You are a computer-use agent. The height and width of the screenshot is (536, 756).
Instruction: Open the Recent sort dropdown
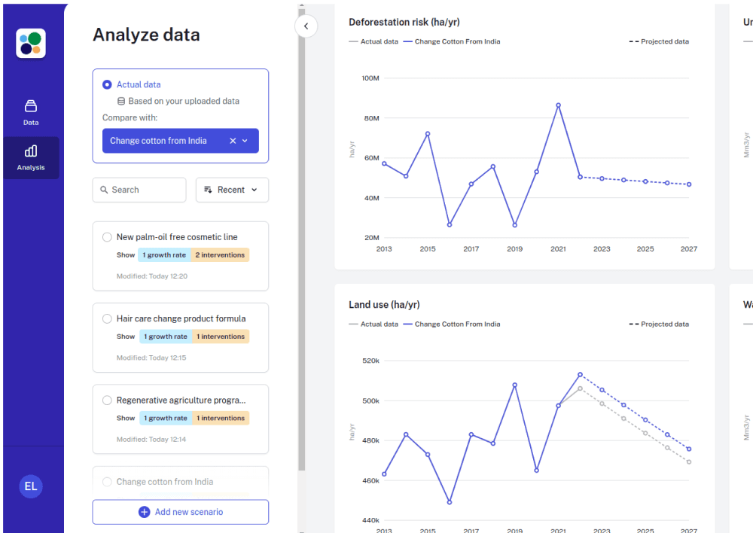(232, 190)
